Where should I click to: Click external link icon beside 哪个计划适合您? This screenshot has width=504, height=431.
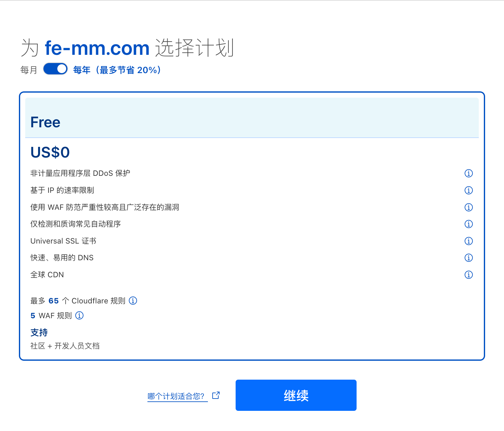(216, 395)
